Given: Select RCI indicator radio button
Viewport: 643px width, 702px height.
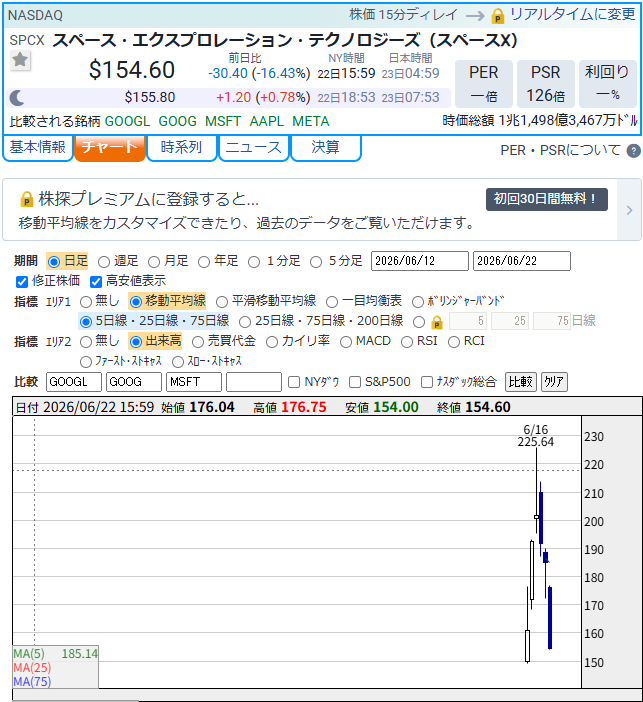Looking at the screenshot, I should click(x=454, y=342).
